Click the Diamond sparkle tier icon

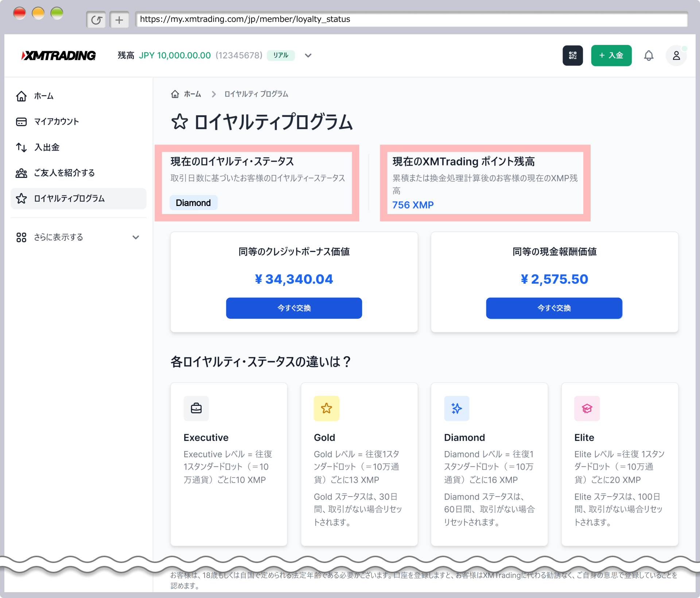click(456, 408)
